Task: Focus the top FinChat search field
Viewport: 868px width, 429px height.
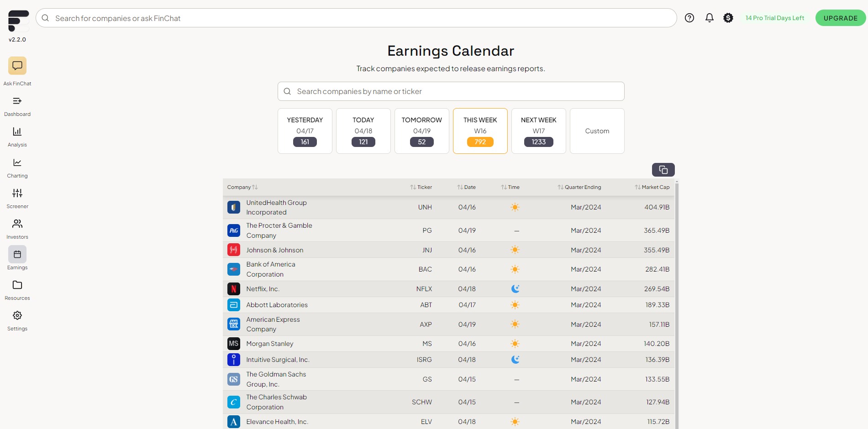Action: pyautogui.click(x=356, y=18)
